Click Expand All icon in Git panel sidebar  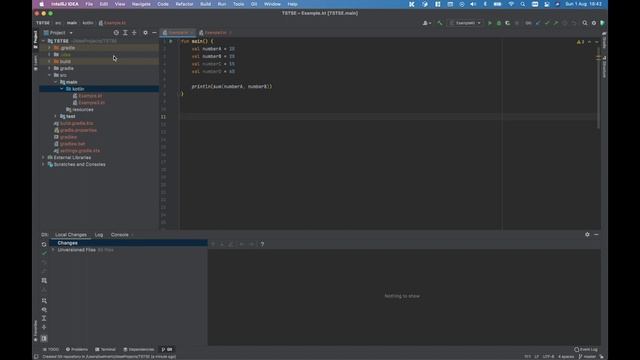coord(44,318)
